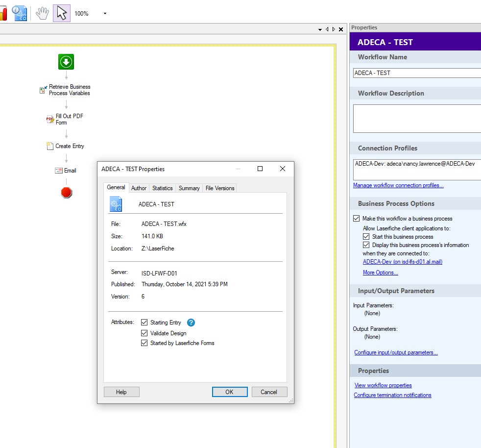Select the Email activity icon
481x448 pixels.
point(59,171)
